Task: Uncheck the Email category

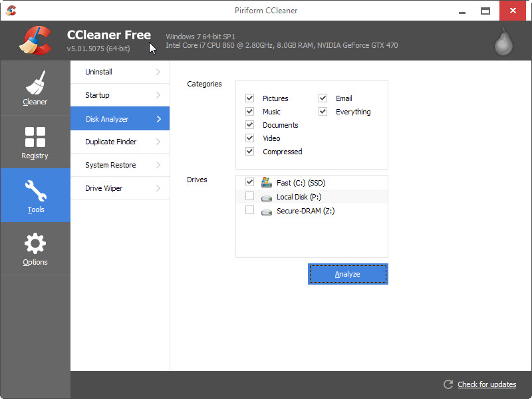Action: (x=323, y=98)
